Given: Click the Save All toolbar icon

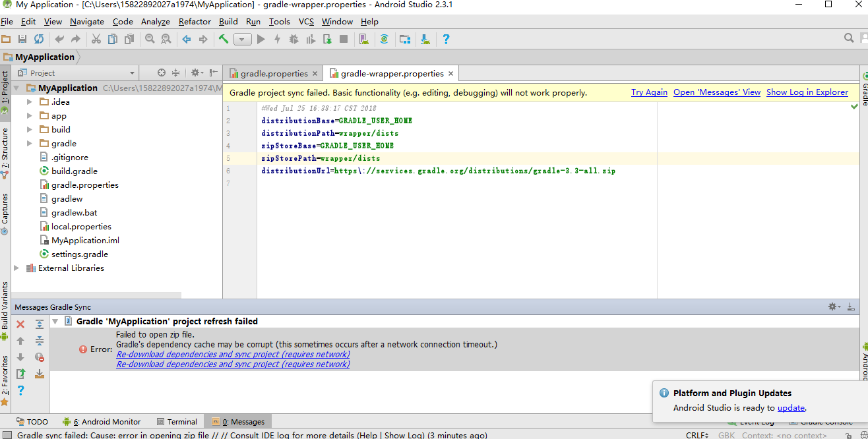Looking at the screenshot, I should [x=22, y=40].
